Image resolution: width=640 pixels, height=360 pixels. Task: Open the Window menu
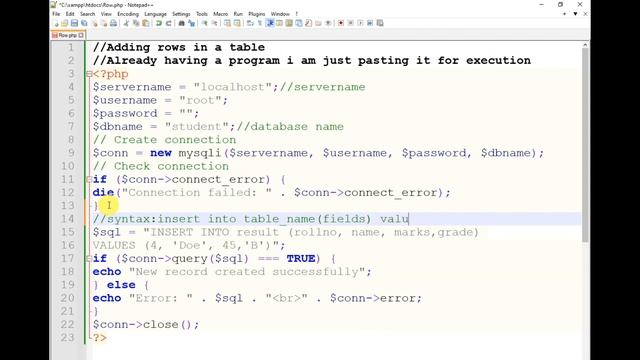coord(280,14)
